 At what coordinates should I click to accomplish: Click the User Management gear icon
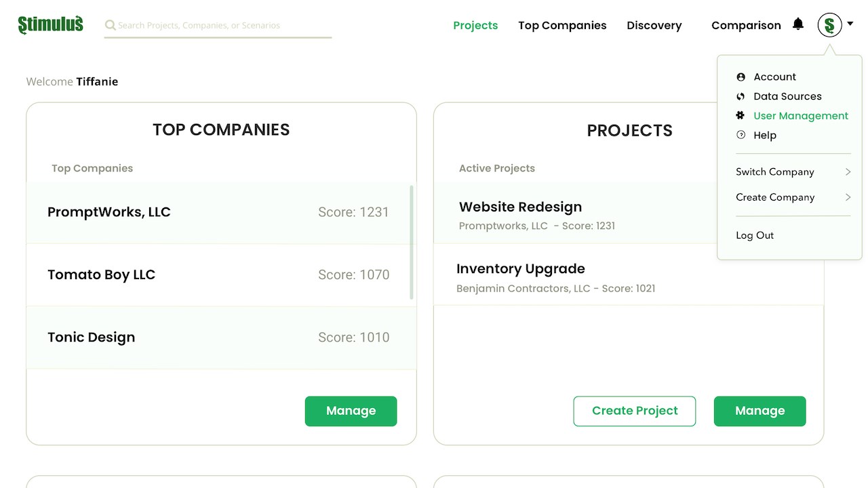coord(741,116)
